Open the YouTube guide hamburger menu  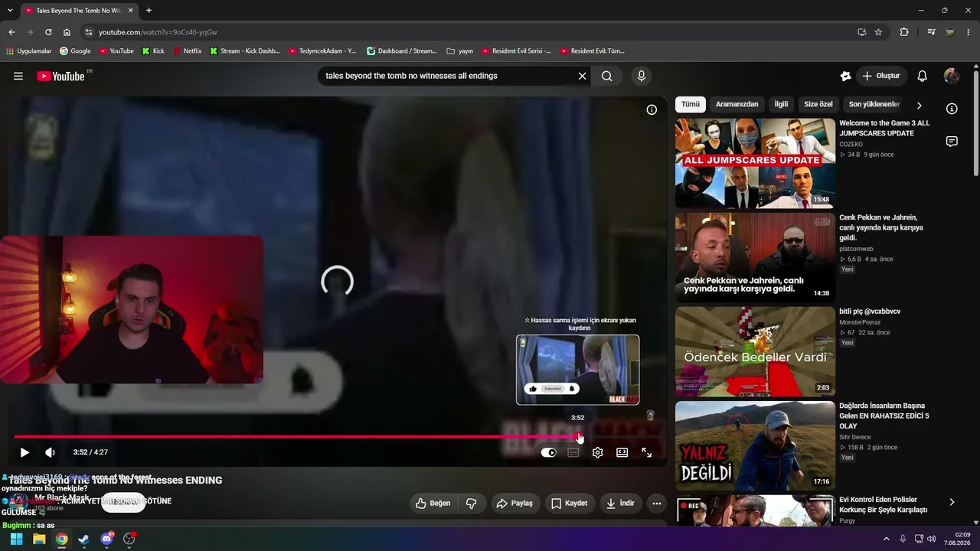(x=18, y=76)
